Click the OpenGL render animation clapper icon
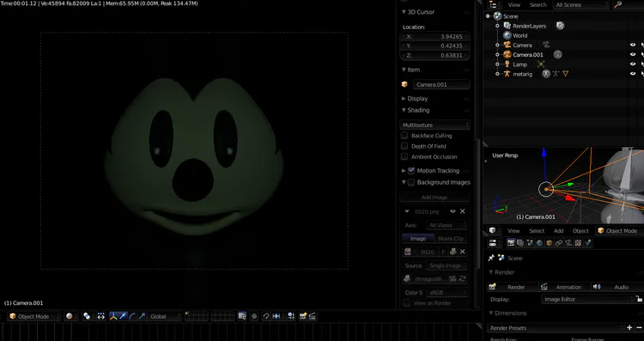Screen dimensions: 644x341 (313, 316)
